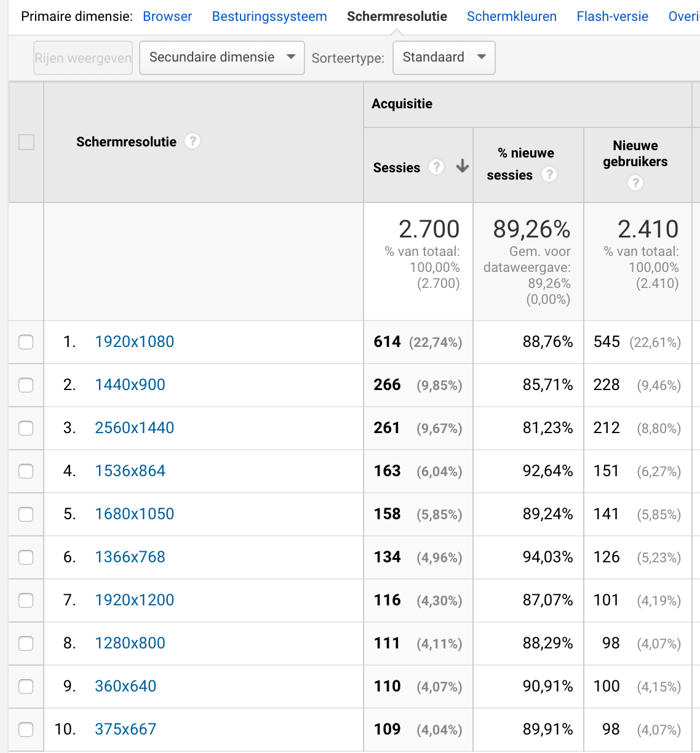700x753 pixels.
Task: Switch to the Browser dimension
Action: tap(167, 17)
